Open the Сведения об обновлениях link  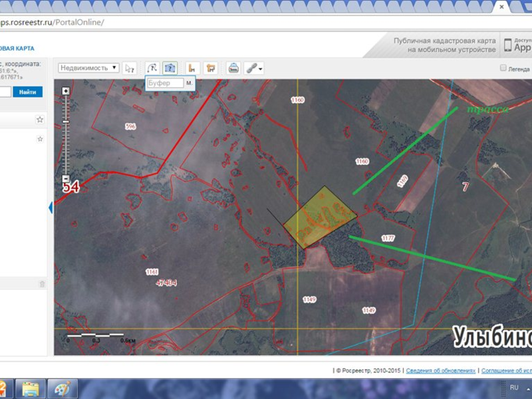coord(441,370)
